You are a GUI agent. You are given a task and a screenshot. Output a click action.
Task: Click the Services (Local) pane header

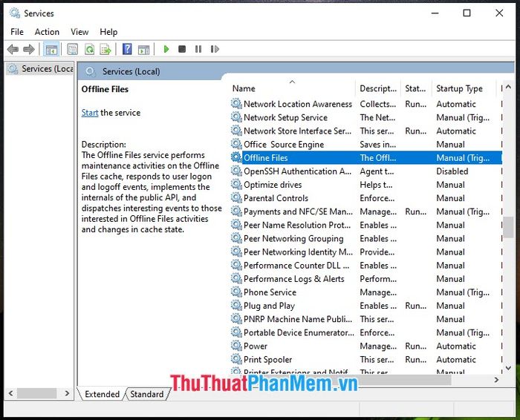(x=131, y=71)
